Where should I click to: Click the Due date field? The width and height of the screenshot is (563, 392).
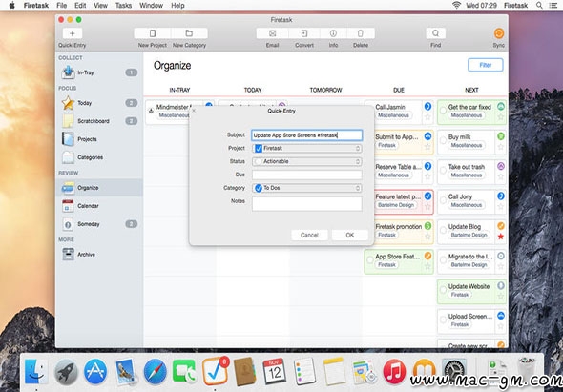click(x=307, y=175)
